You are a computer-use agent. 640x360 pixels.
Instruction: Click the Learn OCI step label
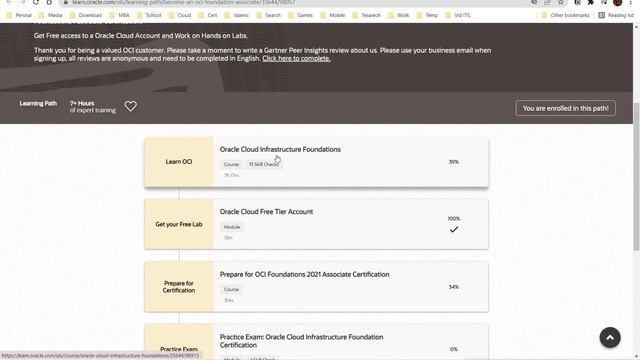(179, 162)
